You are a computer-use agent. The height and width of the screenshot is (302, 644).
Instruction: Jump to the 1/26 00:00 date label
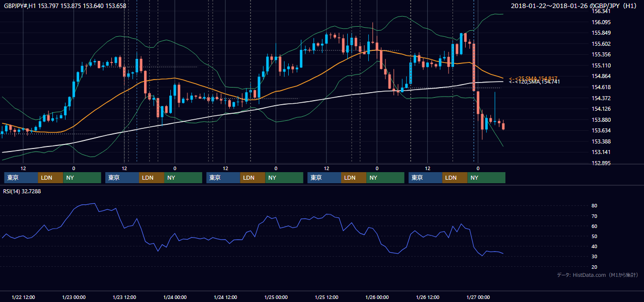click(x=377, y=297)
